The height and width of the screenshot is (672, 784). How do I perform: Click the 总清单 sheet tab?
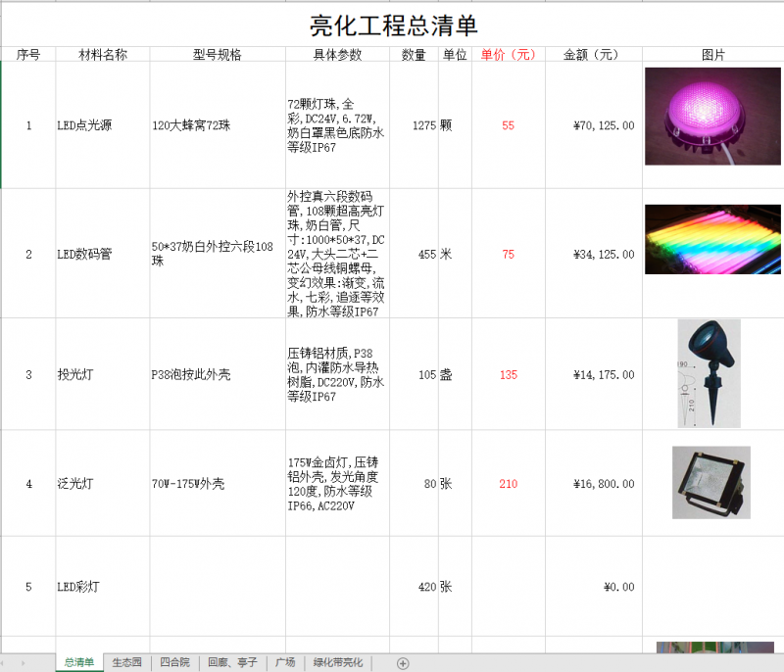click(79, 663)
